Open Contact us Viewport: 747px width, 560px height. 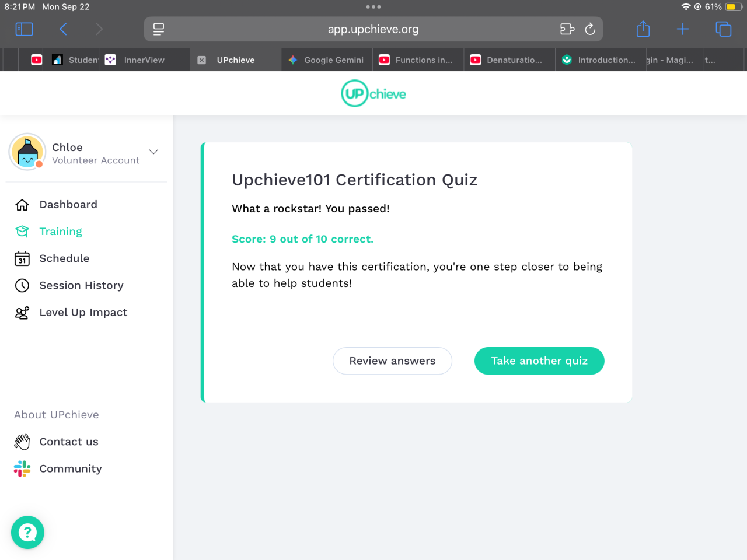click(x=69, y=442)
